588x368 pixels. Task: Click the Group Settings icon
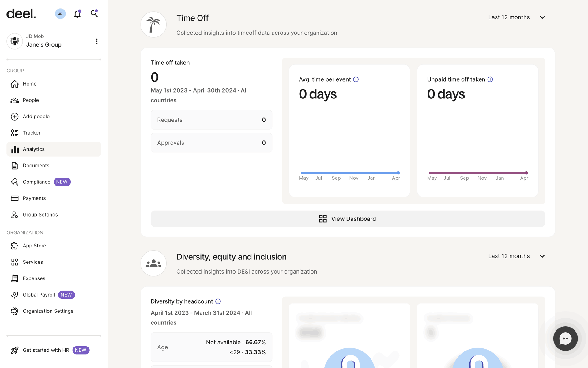[15, 215]
